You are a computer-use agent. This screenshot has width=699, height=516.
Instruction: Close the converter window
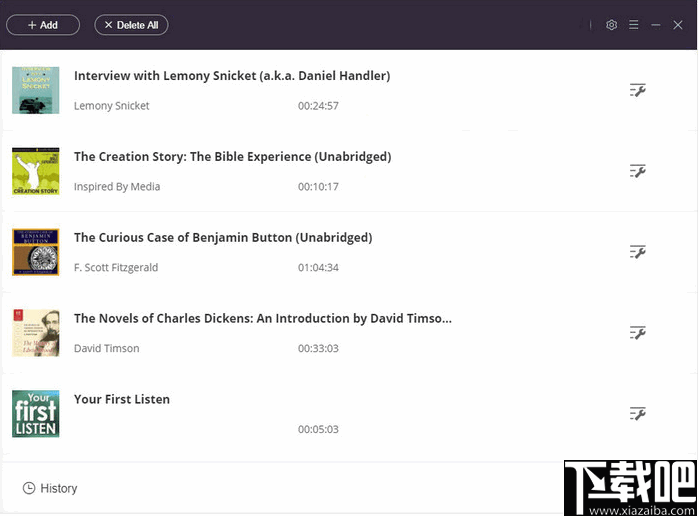678,25
